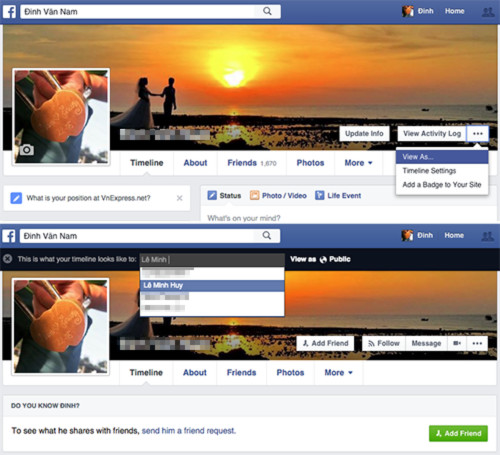This screenshot has height=455, width=500.
Task: Expand More dropdown in upper profile
Action: 358,163
